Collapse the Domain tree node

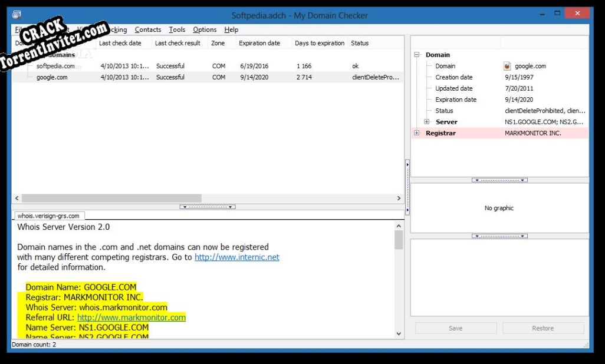[416, 54]
